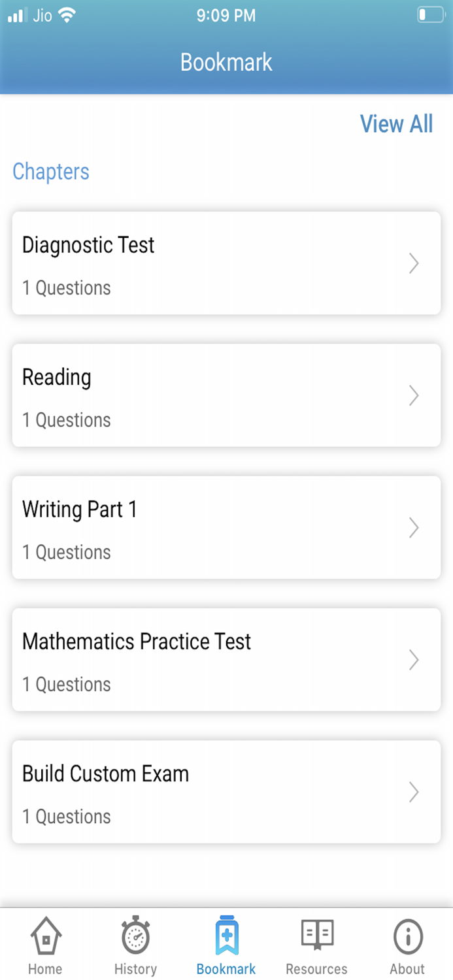This screenshot has height=980, width=453.
Task: Tap the Chapters heading label
Action: click(50, 172)
